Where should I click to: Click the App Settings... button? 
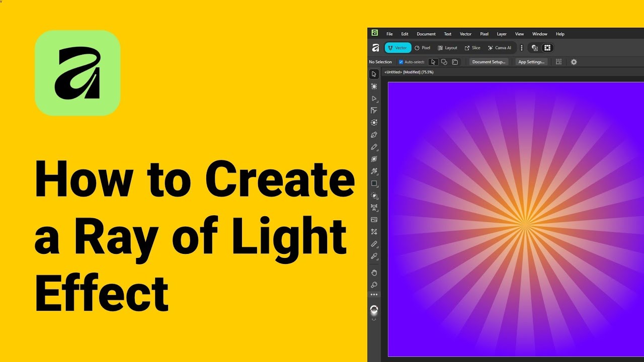531,62
